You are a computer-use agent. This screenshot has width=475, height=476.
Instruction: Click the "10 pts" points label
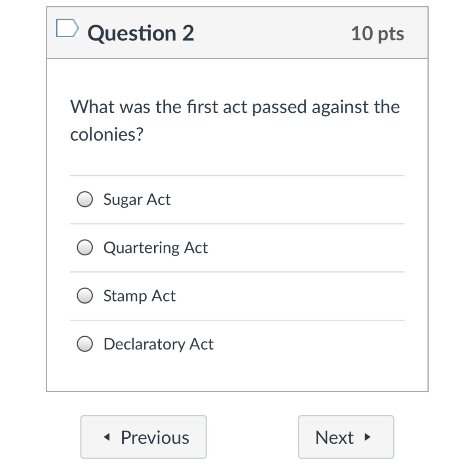[x=377, y=33]
